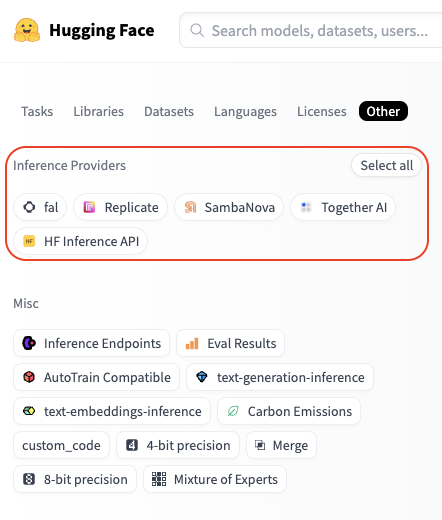Select the text-embeddings-inference tag

coord(112,411)
